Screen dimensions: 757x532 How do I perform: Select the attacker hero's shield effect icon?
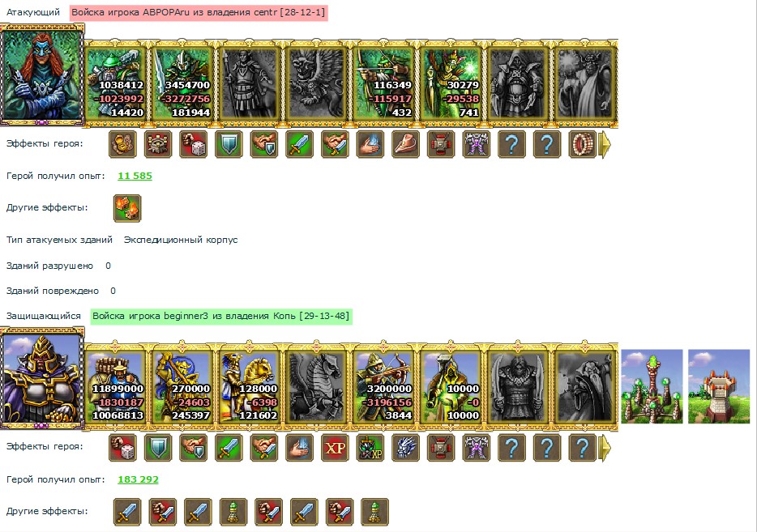pos(229,144)
